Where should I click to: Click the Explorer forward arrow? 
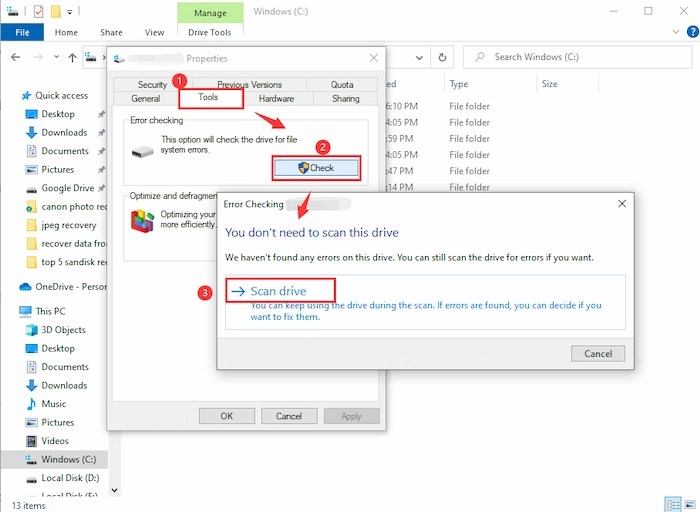point(38,57)
